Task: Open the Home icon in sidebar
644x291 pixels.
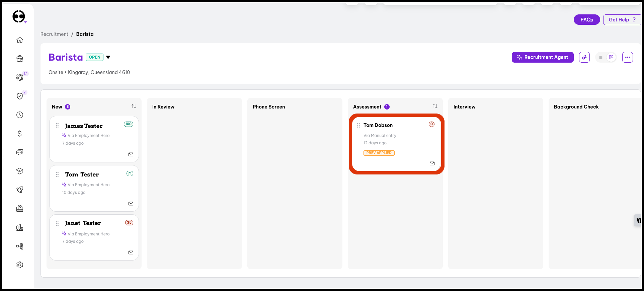Action: (x=20, y=40)
